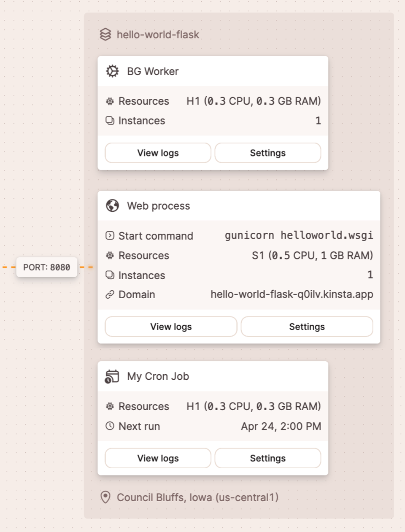405x532 pixels.
Task: Select the gunicorn helloworld.wsgi start command text
Action: pos(299,235)
